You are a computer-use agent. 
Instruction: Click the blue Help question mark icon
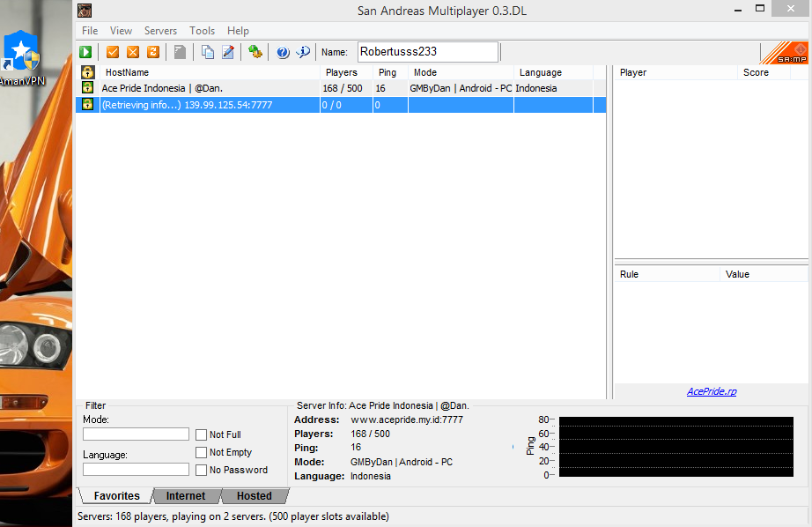click(283, 52)
